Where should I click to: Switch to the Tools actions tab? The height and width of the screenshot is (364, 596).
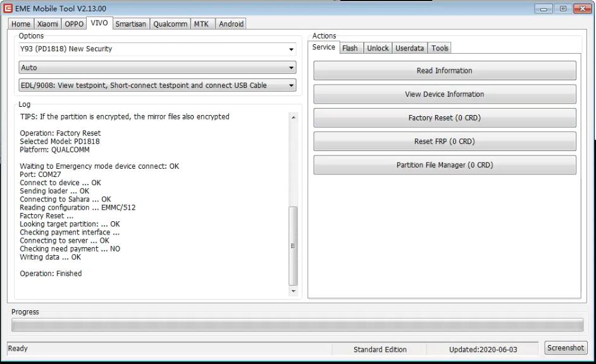(x=439, y=48)
